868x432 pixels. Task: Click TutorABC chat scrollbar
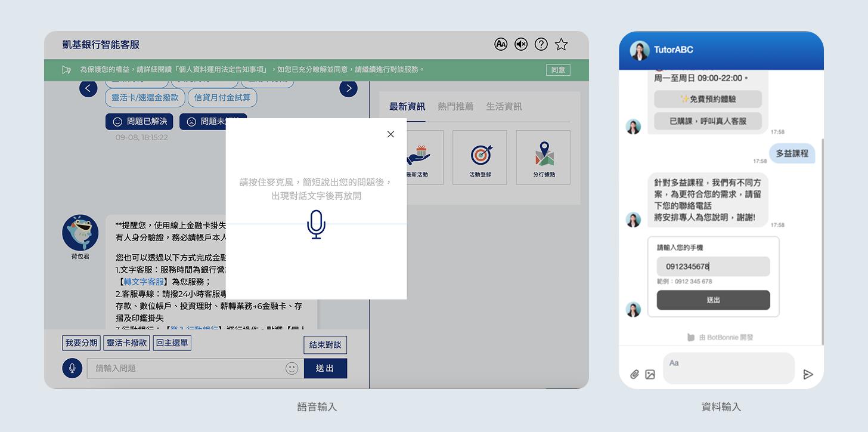coord(822,242)
